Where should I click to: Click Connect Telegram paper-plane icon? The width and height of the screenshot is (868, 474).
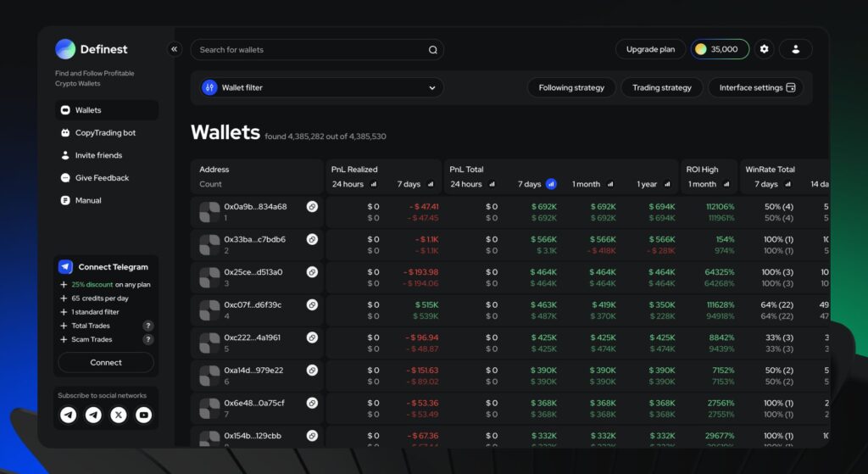pos(65,267)
